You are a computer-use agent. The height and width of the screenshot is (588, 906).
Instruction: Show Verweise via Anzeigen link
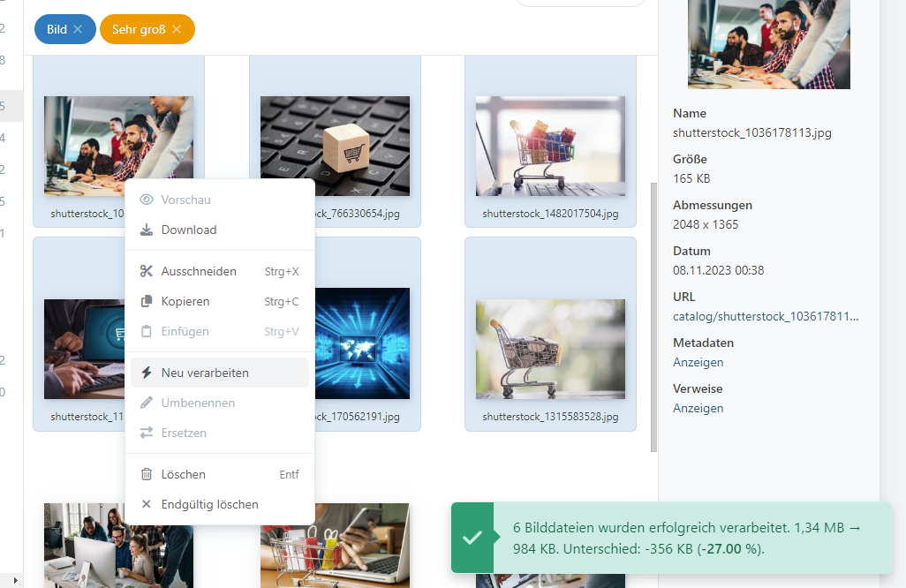coord(698,408)
